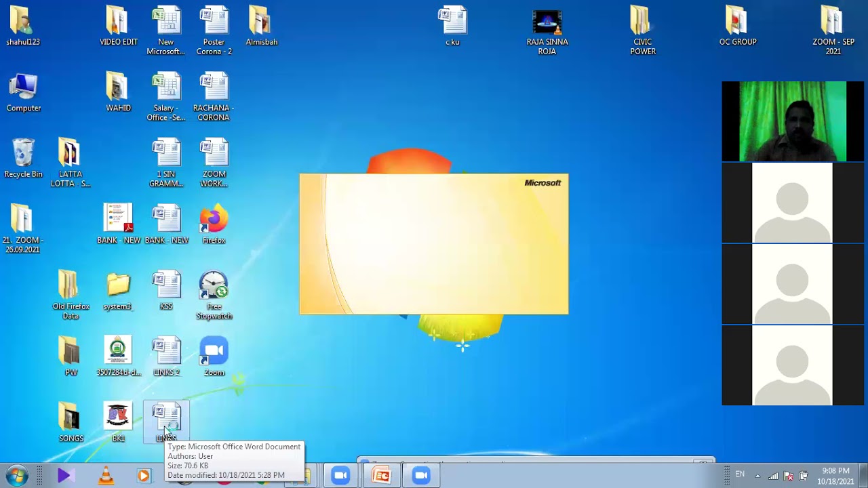The width and height of the screenshot is (868, 488).
Task: Select the 3507284d-d... image file
Action: pos(118,357)
